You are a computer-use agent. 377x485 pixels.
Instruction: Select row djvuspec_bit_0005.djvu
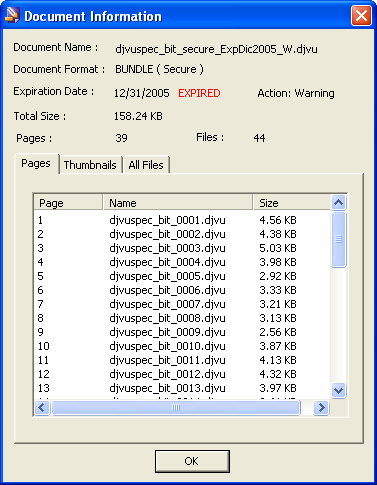coord(182,276)
